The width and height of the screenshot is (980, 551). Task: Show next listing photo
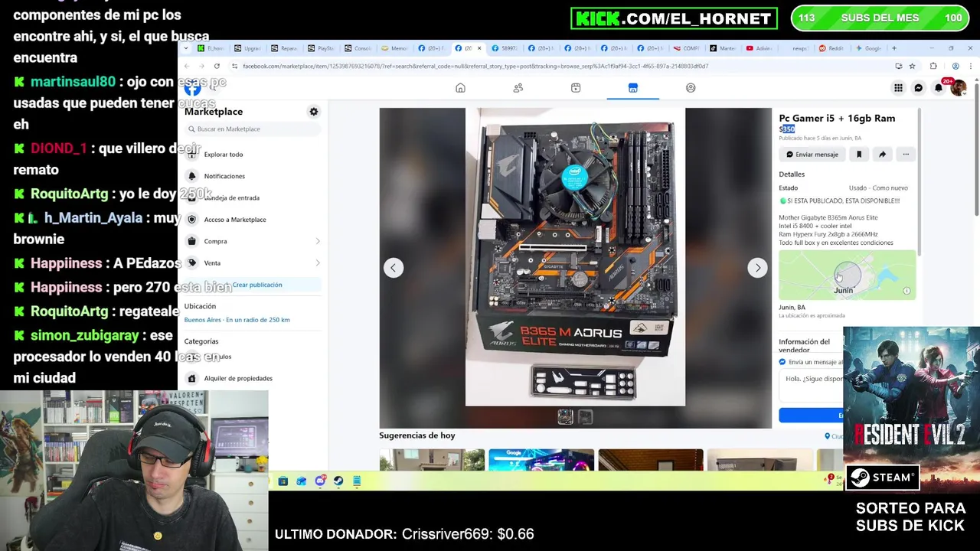pyautogui.click(x=757, y=268)
